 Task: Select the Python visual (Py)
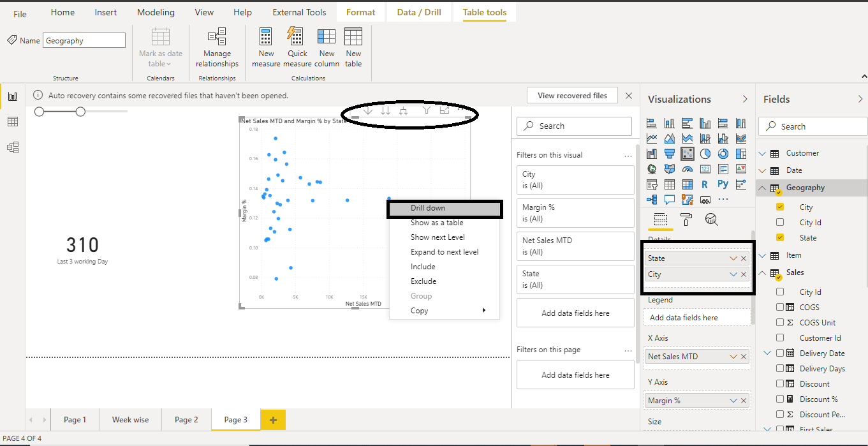(x=723, y=184)
